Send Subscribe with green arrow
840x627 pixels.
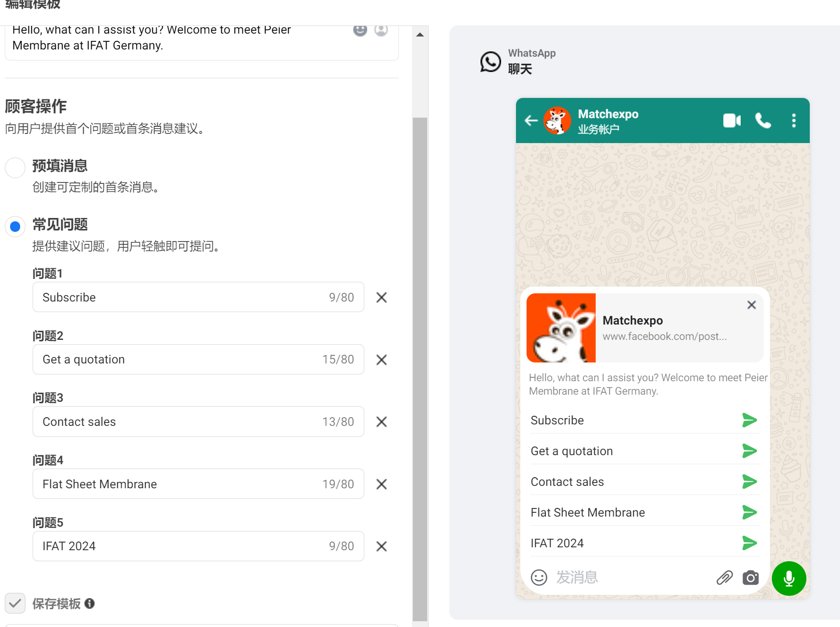click(x=749, y=420)
